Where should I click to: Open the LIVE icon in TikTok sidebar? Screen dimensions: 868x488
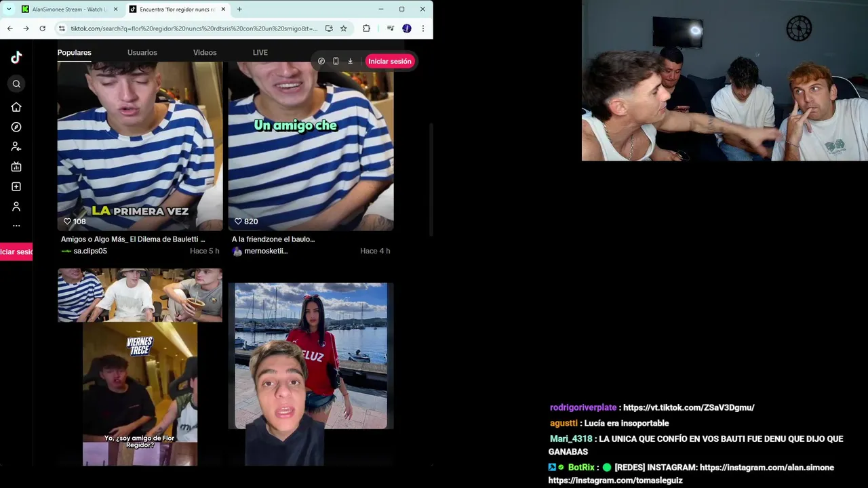[x=16, y=167]
